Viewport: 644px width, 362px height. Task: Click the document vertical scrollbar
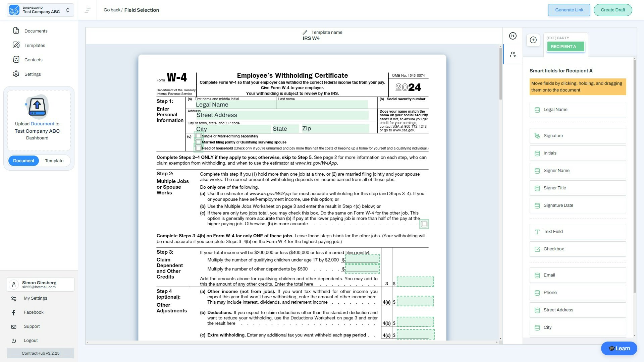(500, 74)
